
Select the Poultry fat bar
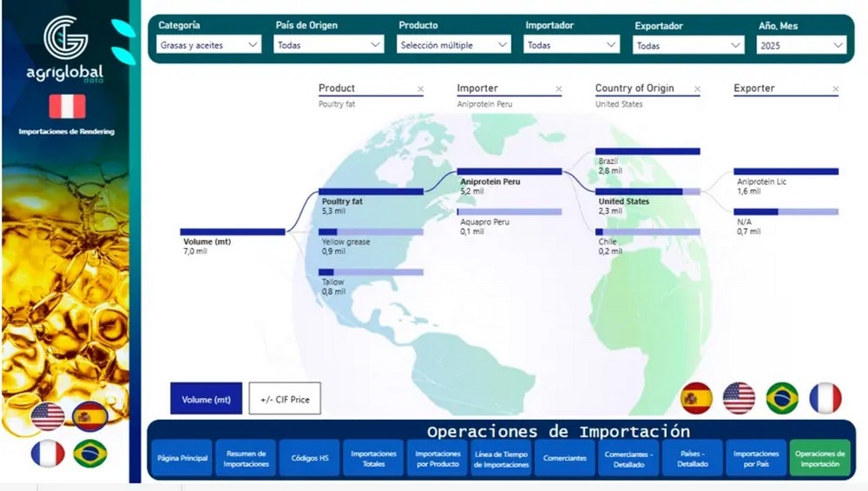[371, 191]
